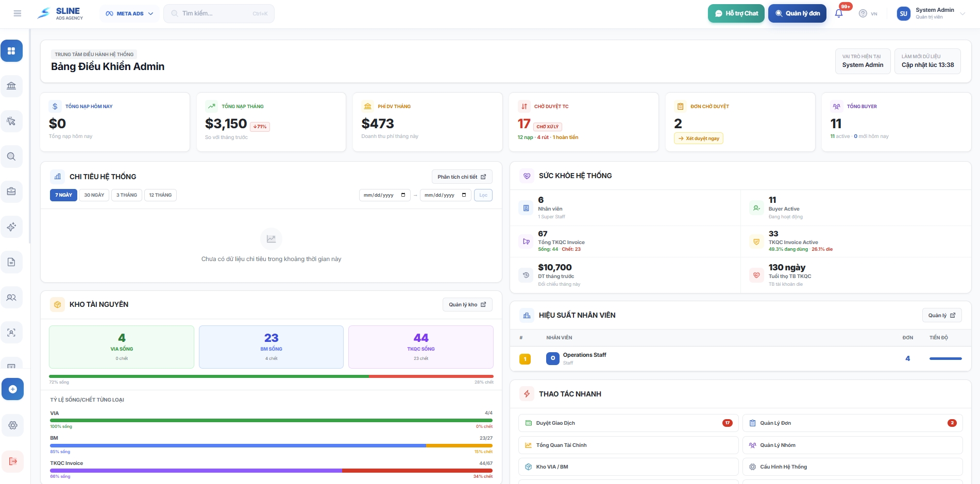
Task: Select the 7 NGÀY range tab
Action: (63, 195)
